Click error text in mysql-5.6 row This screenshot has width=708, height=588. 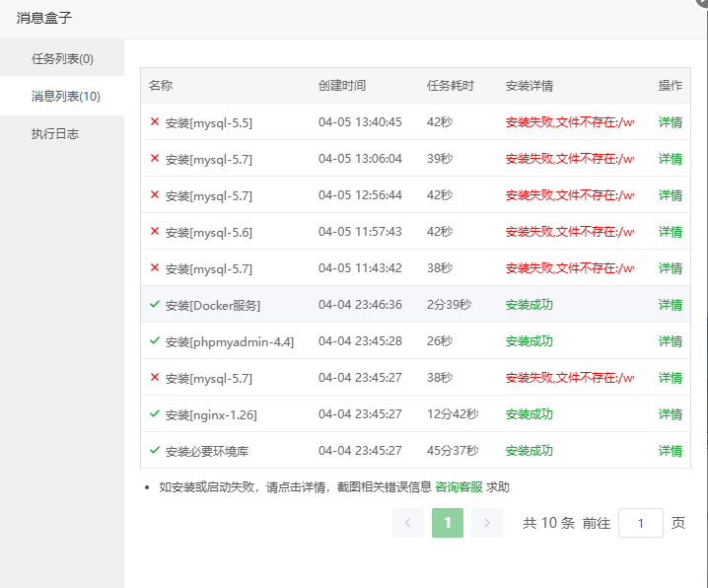[570, 232]
